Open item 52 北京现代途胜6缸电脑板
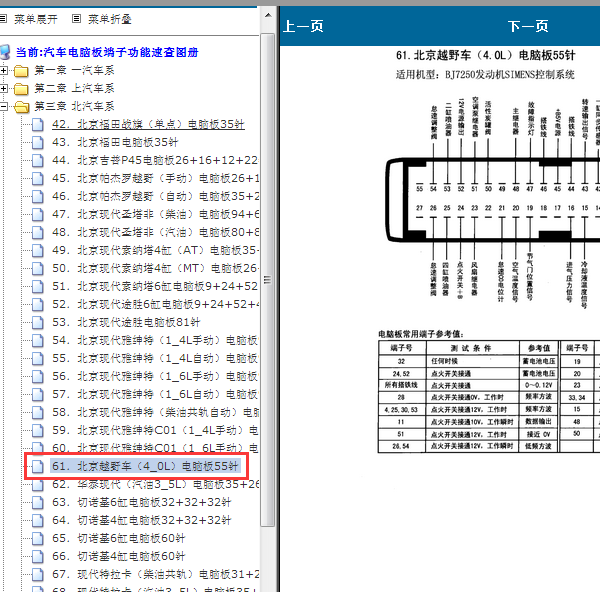 coord(155,304)
